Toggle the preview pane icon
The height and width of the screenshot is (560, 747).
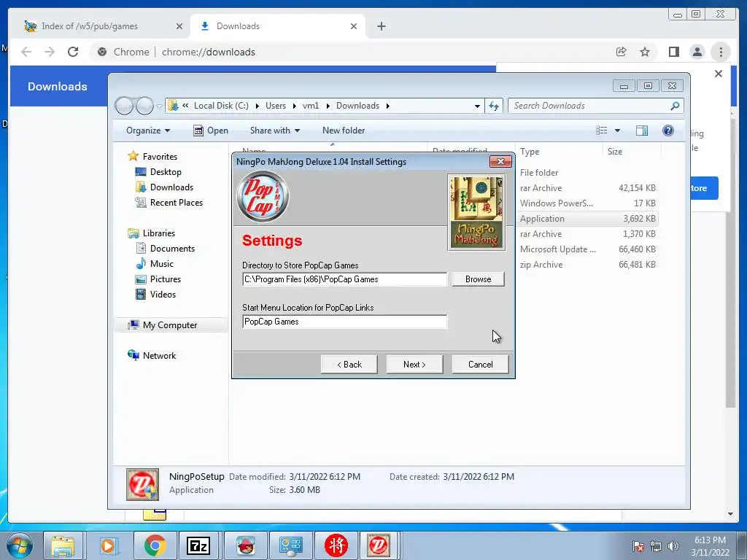(x=642, y=131)
